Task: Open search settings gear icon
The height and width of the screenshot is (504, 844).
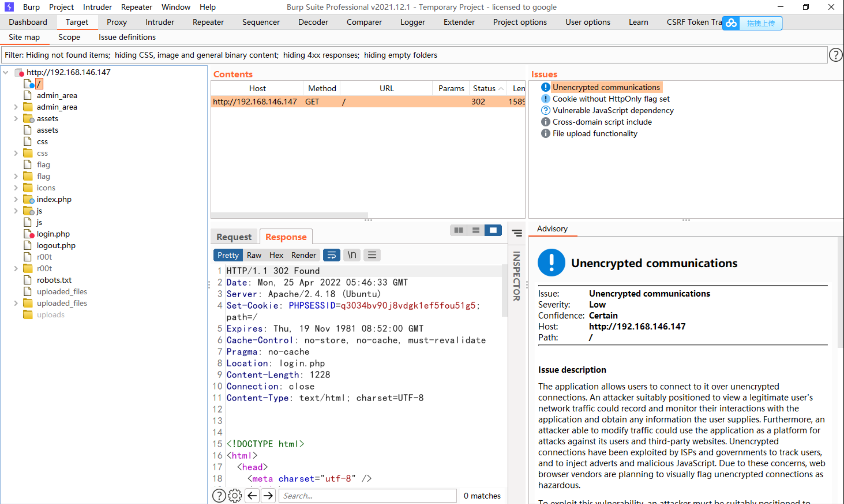Action: click(235, 495)
